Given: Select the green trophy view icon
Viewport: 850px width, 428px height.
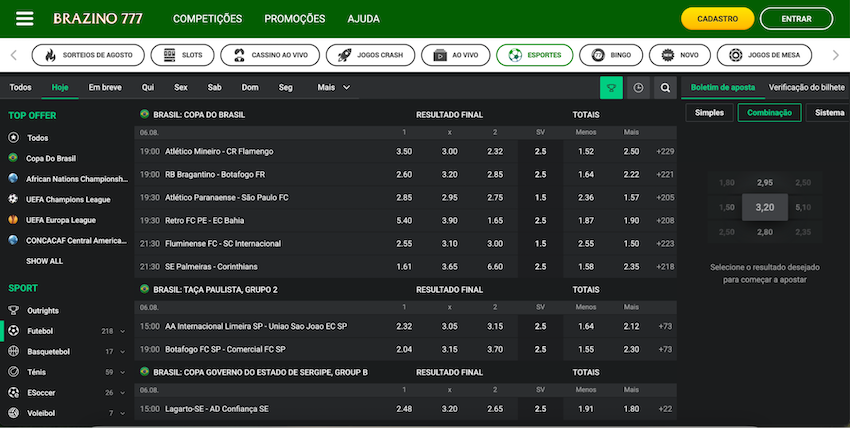Looking at the screenshot, I should [x=611, y=88].
